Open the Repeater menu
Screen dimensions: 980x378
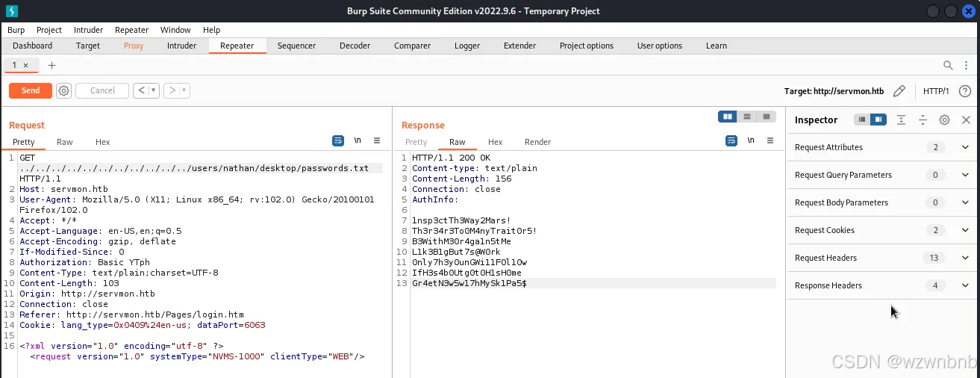point(132,30)
